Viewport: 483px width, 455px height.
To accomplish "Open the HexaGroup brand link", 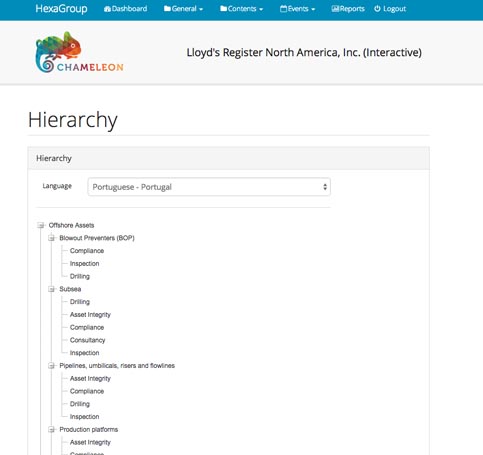I will [x=61, y=9].
